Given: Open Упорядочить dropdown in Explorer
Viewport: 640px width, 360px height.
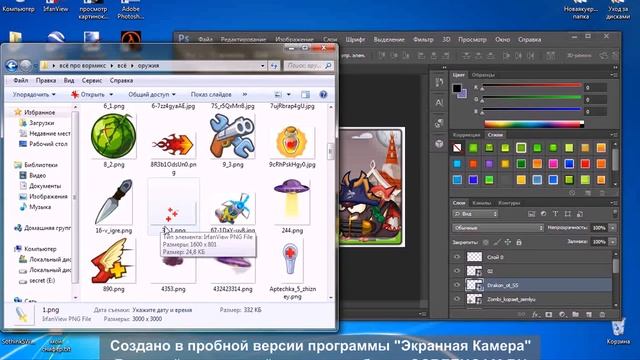Looking at the screenshot, I should [x=34, y=94].
